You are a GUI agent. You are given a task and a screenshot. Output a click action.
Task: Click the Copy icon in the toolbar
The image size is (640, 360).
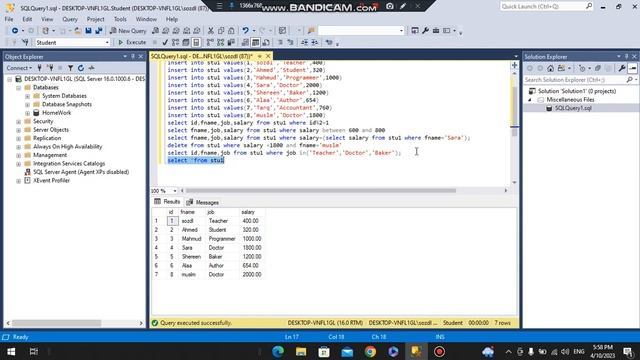tap(221, 31)
